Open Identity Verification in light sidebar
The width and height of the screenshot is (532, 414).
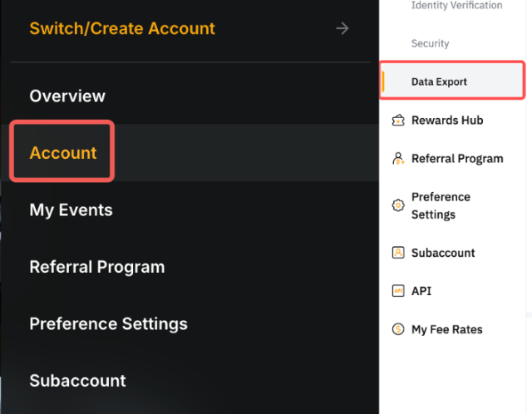coord(456,5)
